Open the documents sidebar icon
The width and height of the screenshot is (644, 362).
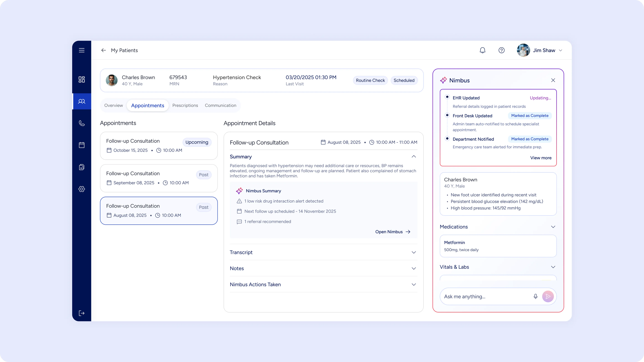click(81, 167)
